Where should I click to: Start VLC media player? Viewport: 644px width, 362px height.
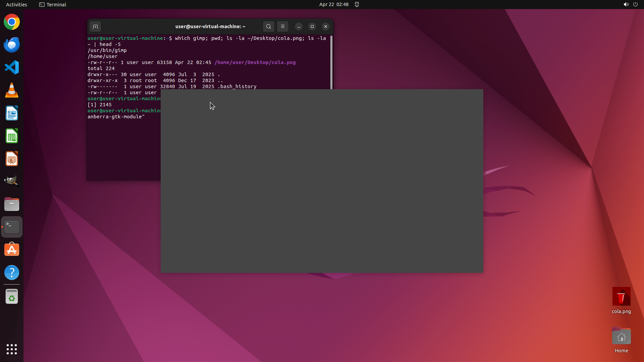coord(12,90)
